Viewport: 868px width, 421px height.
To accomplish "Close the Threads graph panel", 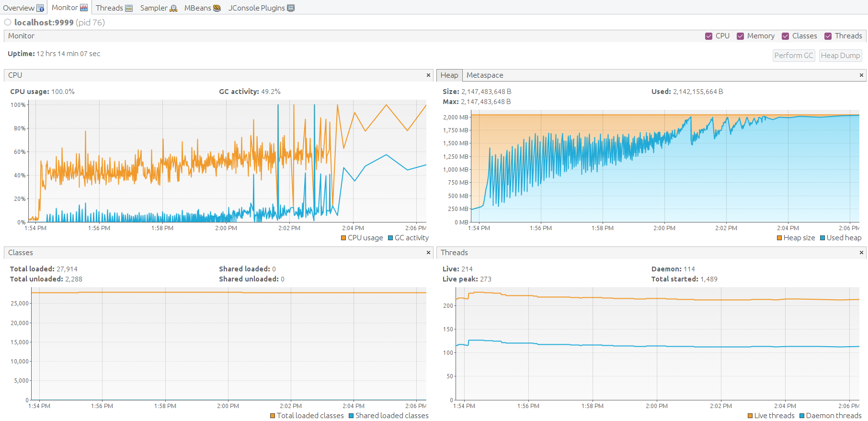I will [861, 253].
